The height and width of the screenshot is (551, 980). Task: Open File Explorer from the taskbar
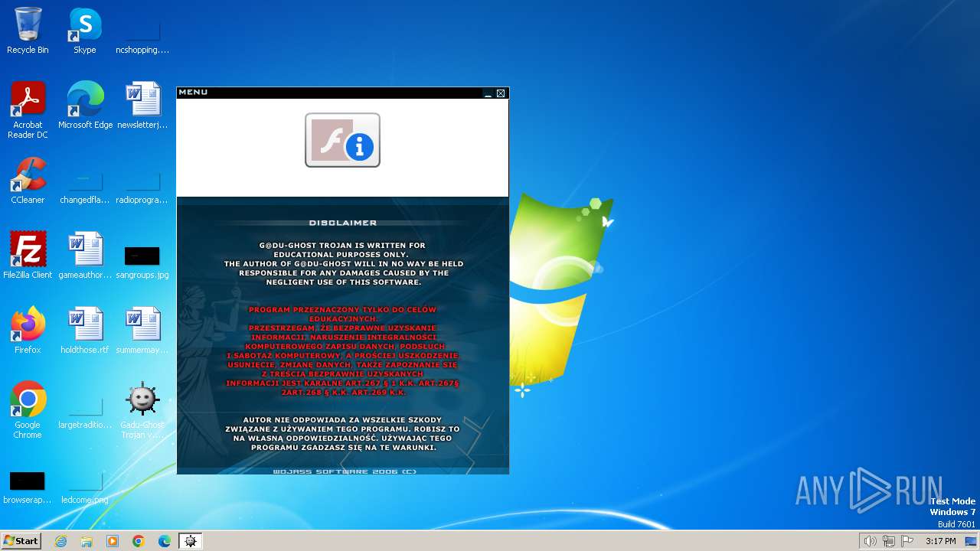pos(87,541)
